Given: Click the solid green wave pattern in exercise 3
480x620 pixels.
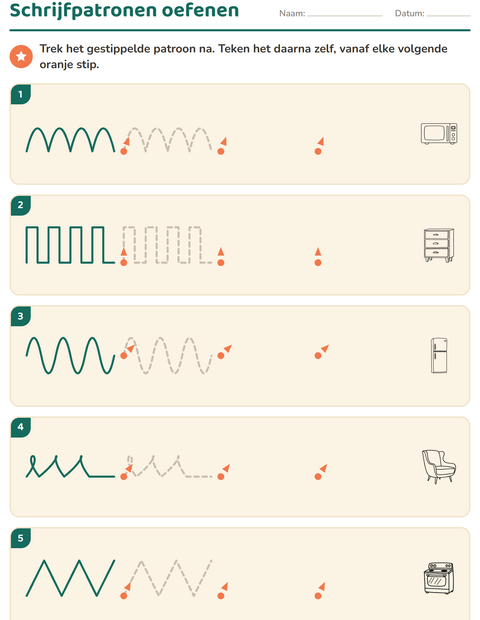Looking at the screenshot, I should pos(70,355).
